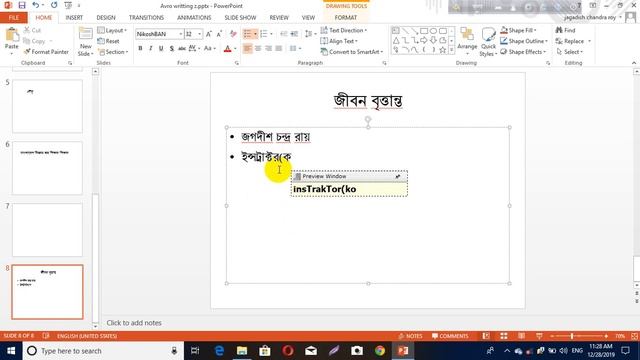Open the FILE tab

point(13,18)
